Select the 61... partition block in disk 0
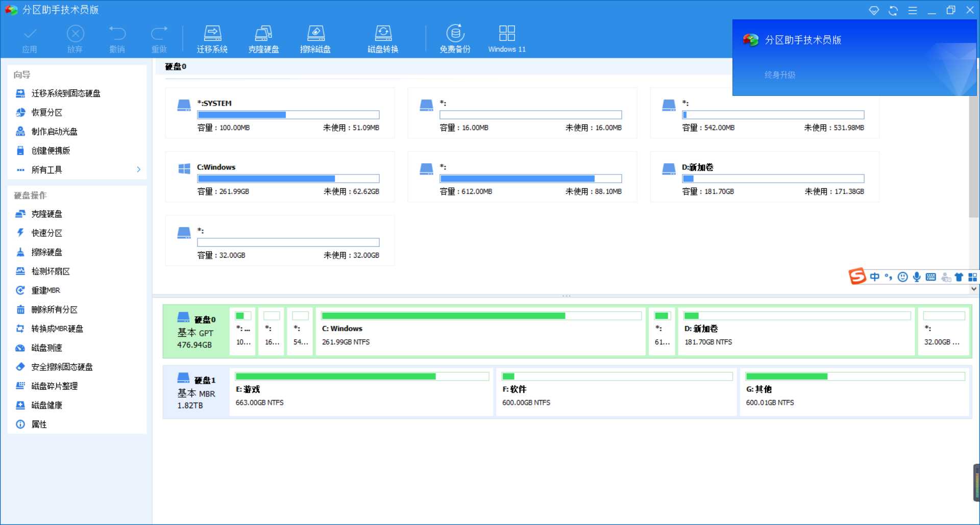The image size is (980, 525). pyautogui.click(x=662, y=331)
